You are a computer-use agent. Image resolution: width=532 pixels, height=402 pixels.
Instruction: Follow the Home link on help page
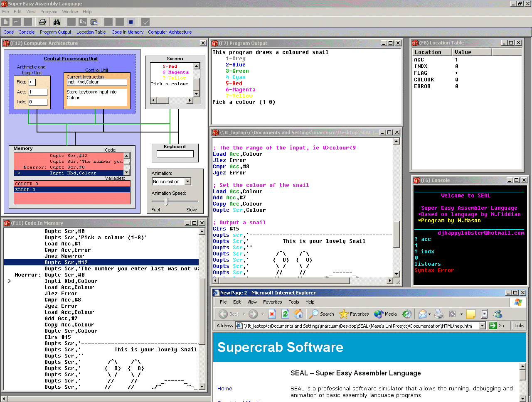224,389
